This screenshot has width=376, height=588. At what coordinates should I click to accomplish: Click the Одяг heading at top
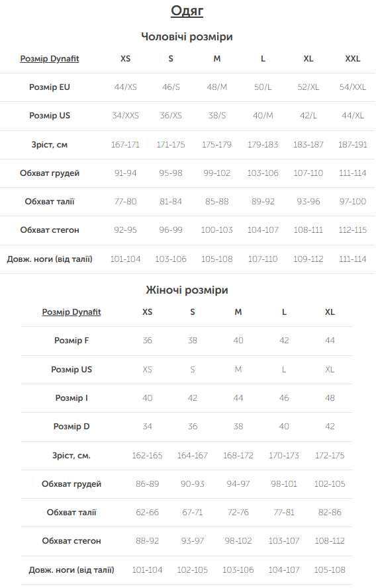[x=187, y=11]
